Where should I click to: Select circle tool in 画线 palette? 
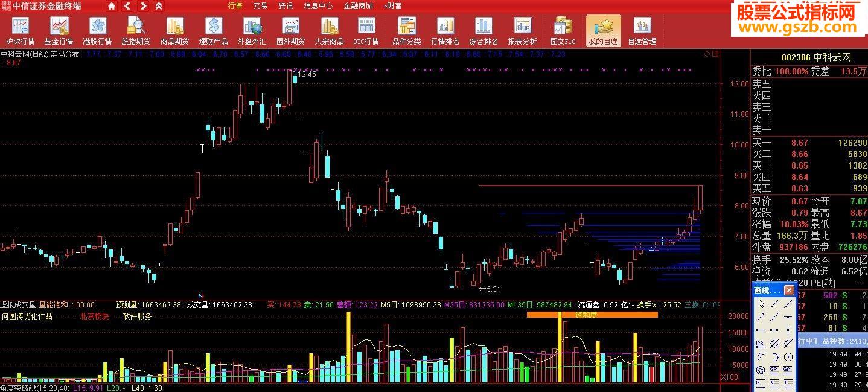[788, 357]
